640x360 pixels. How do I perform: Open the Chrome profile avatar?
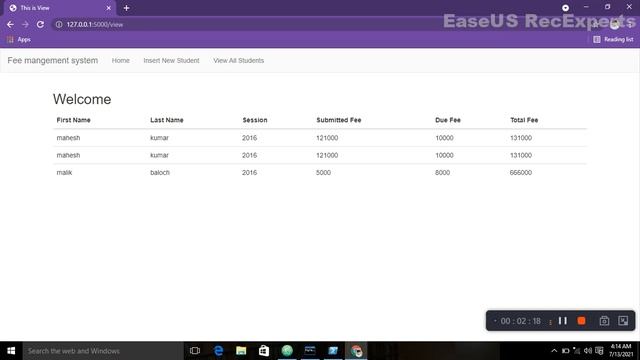(615, 24)
